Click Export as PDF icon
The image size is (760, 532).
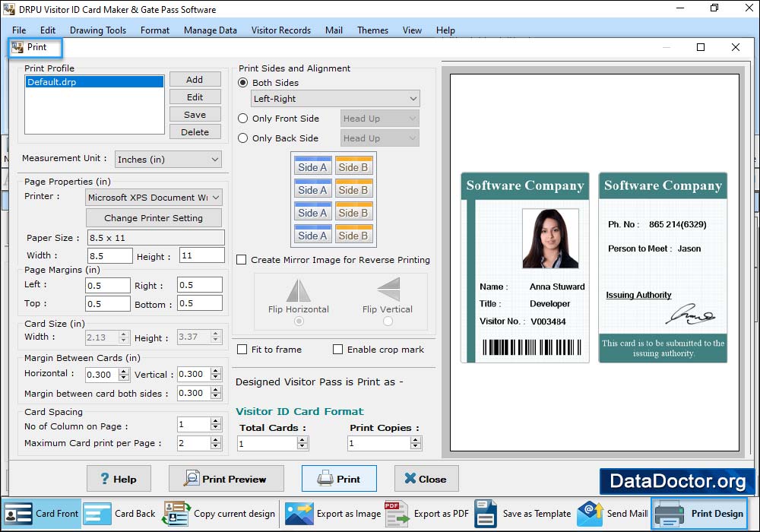click(397, 514)
